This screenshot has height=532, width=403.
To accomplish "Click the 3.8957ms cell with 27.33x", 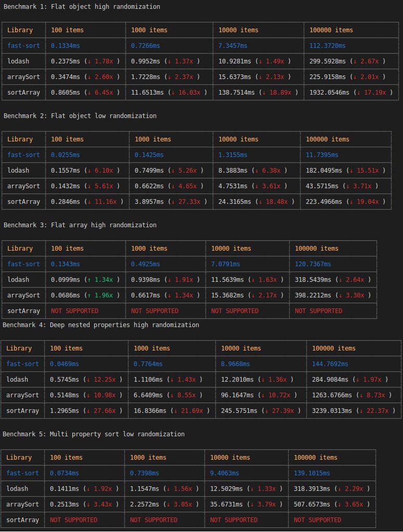I will tap(171, 202).
